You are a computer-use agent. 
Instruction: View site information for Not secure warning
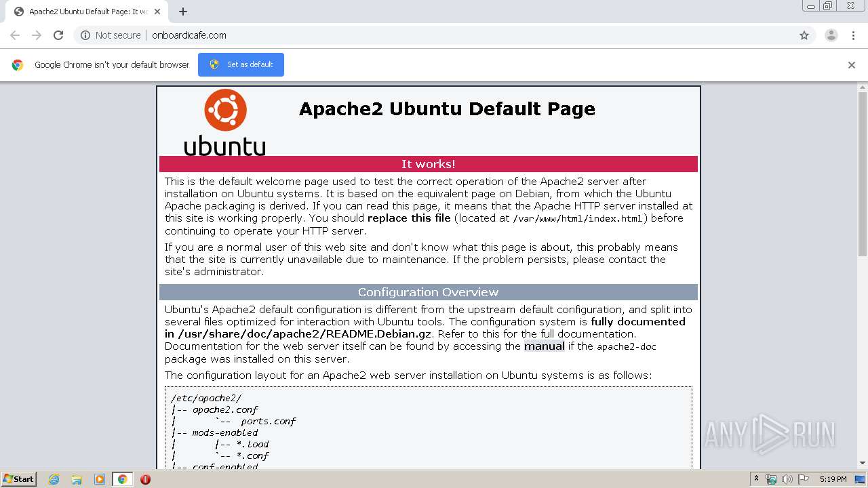coord(111,35)
